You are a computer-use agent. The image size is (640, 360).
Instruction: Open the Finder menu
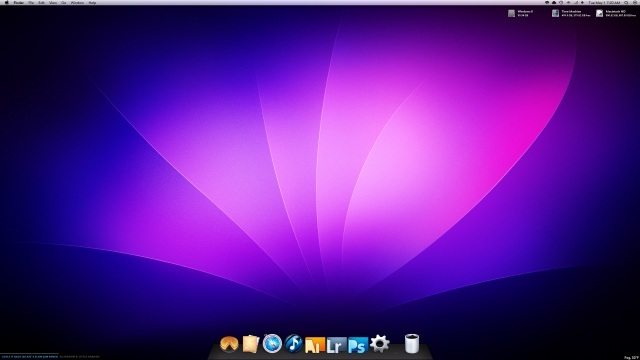coord(19,2)
